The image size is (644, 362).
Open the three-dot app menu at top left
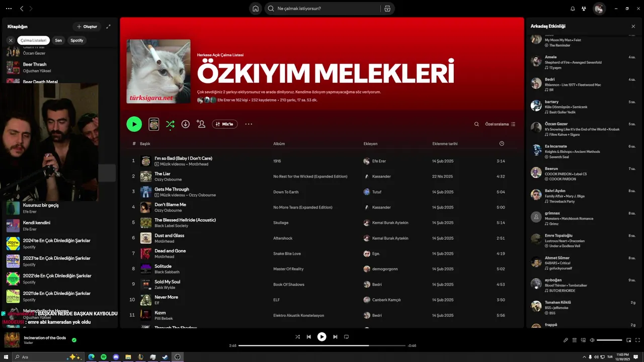coord(9,9)
